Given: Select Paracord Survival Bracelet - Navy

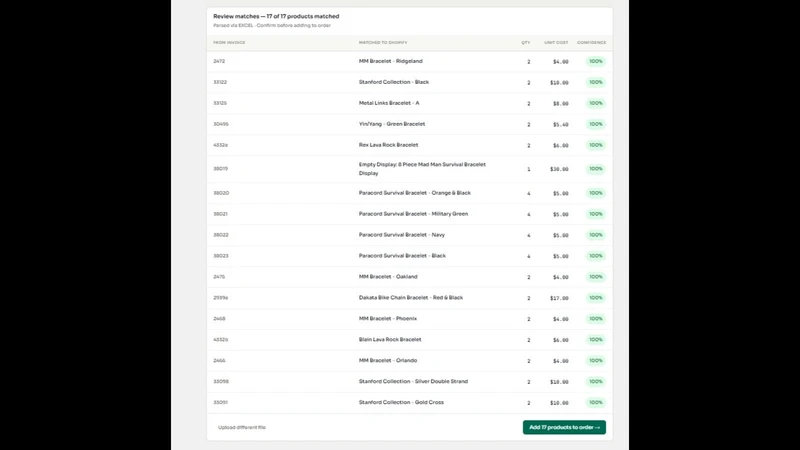Looking at the screenshot, I should (x=402, y=235).
